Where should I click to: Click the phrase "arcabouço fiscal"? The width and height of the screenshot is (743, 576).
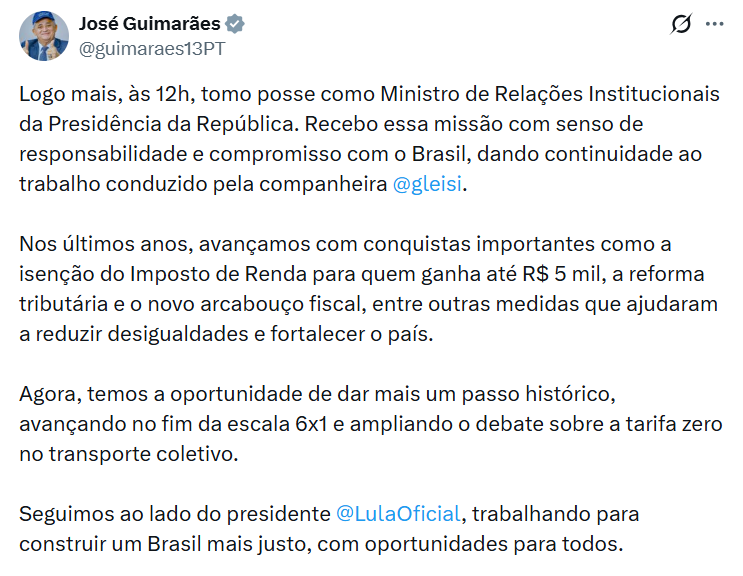(x=248, y=304)
